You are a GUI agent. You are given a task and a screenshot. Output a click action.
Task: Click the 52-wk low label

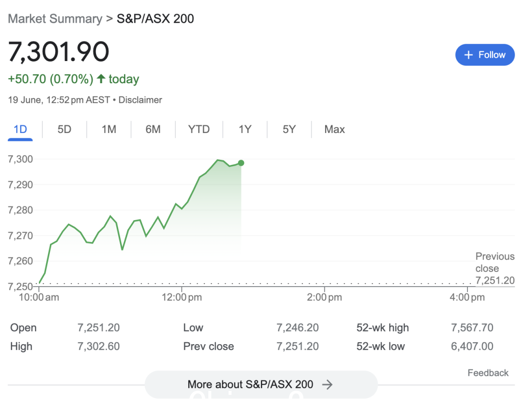[x=380, y=346]
